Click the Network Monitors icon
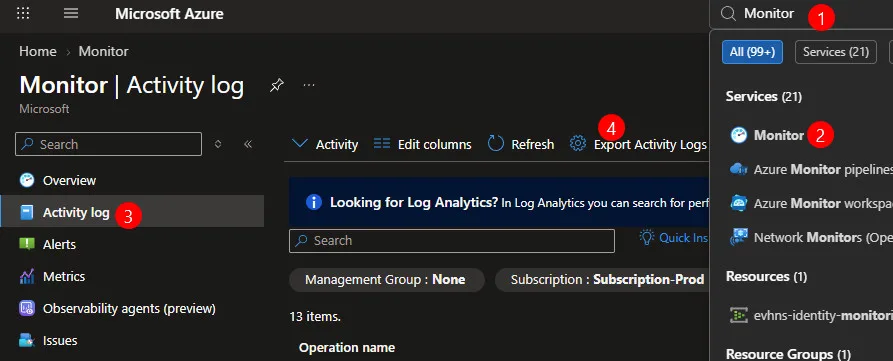Image resolution: width=893 pixels, height=361 pixels. 739,237
